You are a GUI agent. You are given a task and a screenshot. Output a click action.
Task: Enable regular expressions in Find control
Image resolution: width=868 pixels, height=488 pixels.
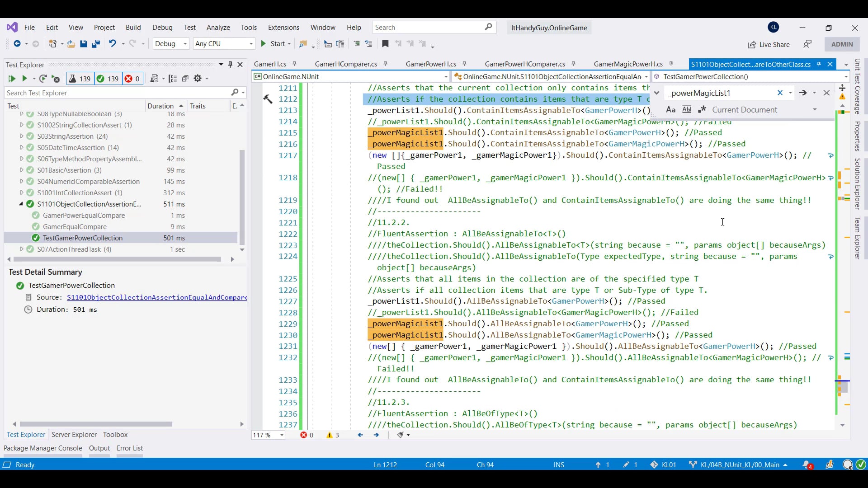click(702, 109)
